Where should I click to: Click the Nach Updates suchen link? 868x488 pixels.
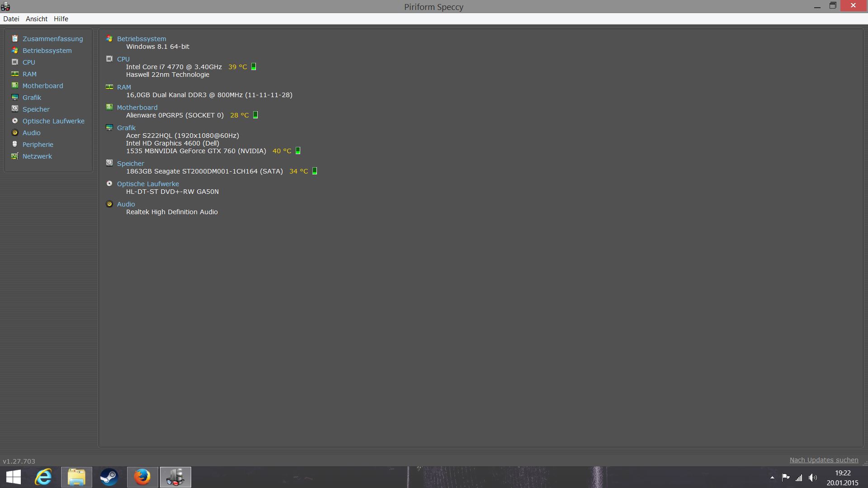[x=824, y=460]
